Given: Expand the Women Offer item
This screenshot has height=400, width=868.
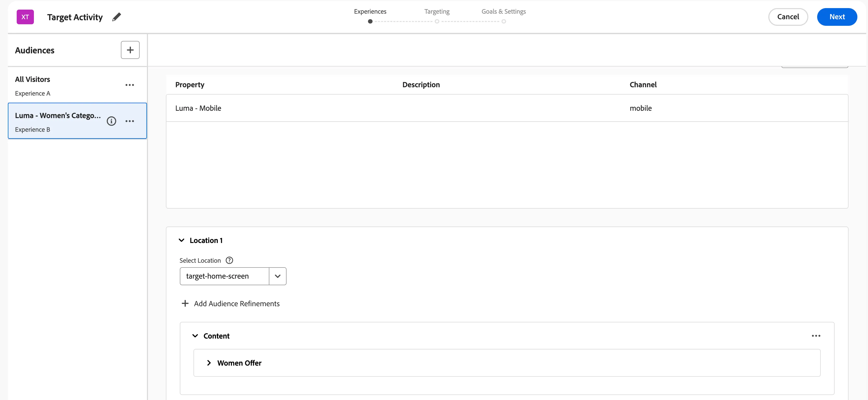Looking at the screenshot, I should (209, 363).
